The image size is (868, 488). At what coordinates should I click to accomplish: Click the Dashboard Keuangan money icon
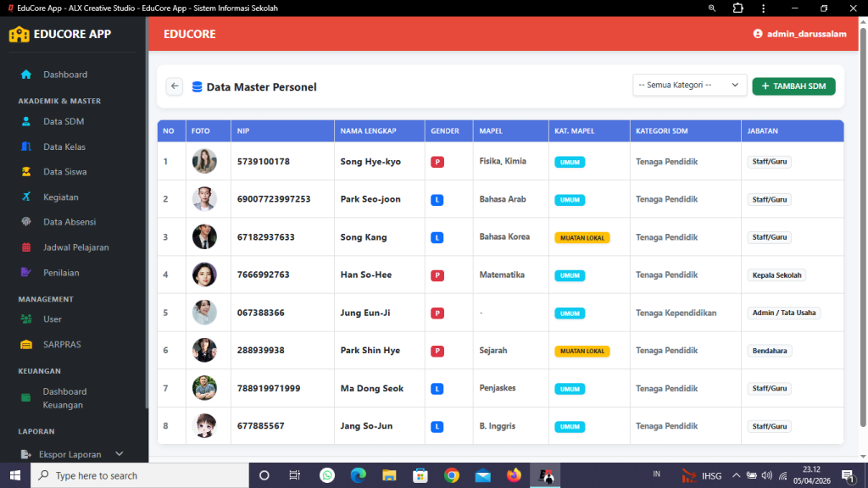(x=26, y=398)
